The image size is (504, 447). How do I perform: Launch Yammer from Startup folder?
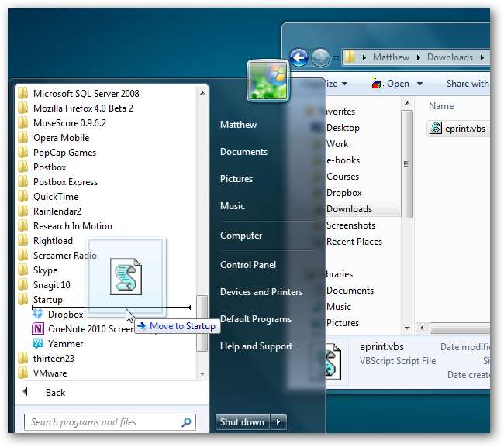click(65, 344)
